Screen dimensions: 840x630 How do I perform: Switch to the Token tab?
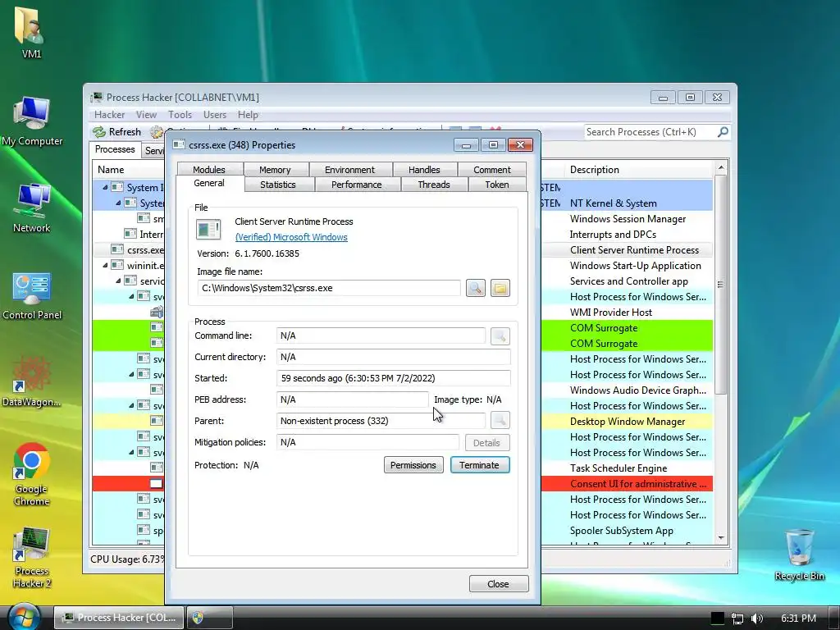tap(497, 185)
